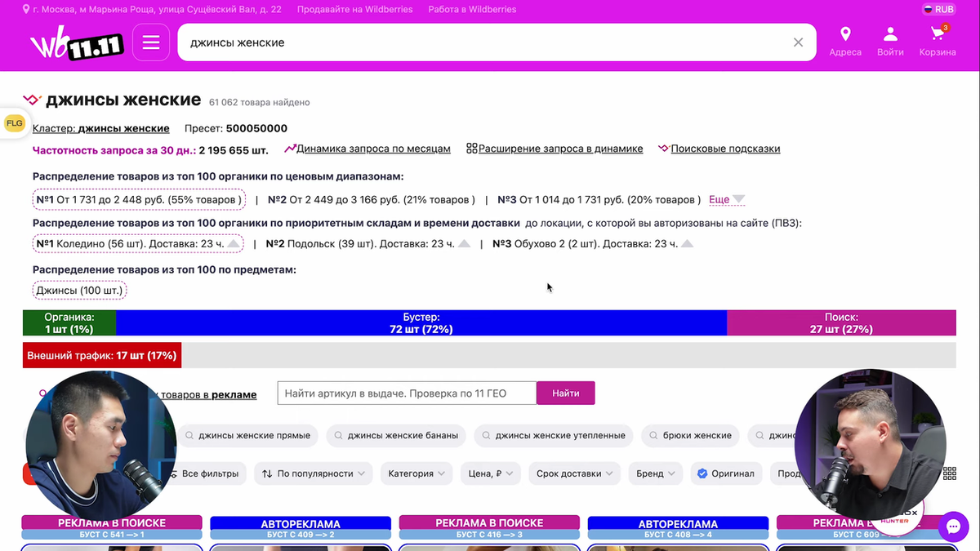This screenshot has height=551, width=980.
Task: Open the Корзина shopping cart
Action: click(937, 42)
